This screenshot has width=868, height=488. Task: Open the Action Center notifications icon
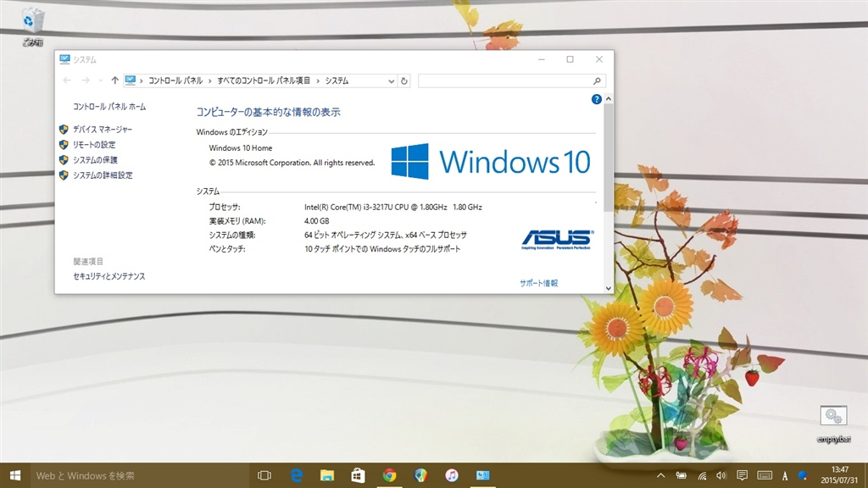[x=743, y=475]
